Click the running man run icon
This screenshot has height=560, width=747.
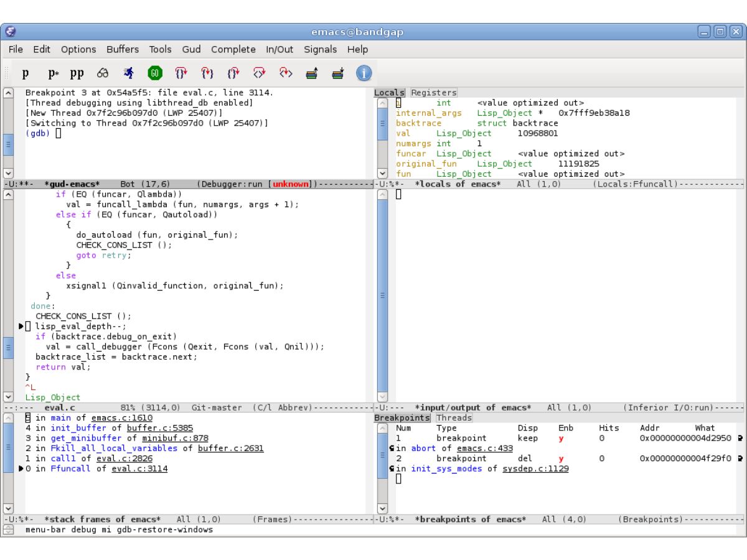[129, 73]
